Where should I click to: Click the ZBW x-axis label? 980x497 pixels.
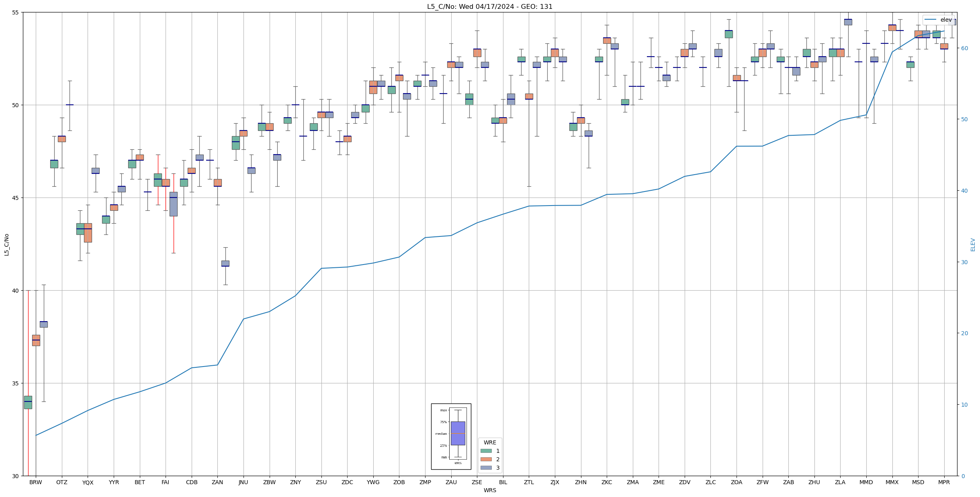pos(270,483)
